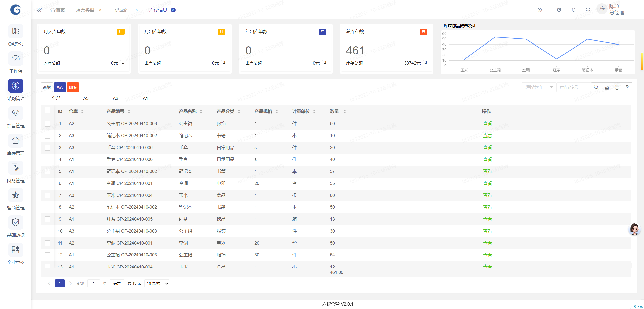
Task: Check the checkbox for row 1 公主裙
Action: click(48, 123)
